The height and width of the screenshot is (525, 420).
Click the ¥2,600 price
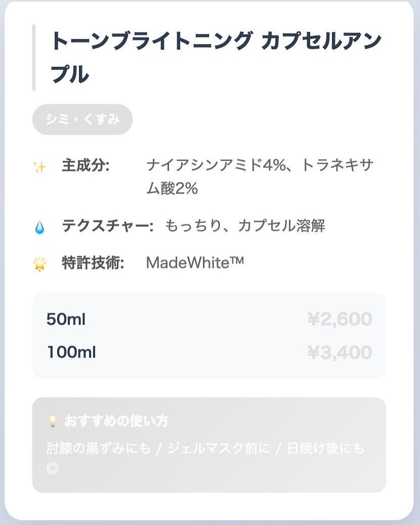tap(340, 319)
